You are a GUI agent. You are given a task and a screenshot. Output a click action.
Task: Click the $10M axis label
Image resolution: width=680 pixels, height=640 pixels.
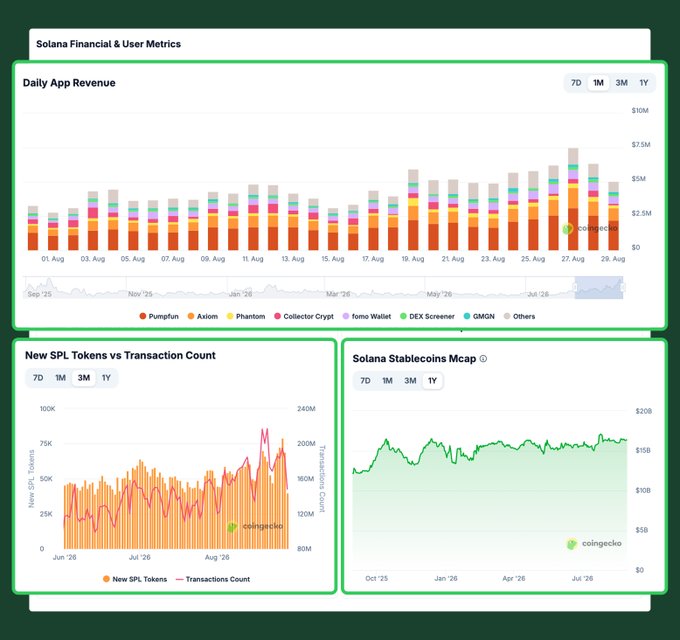point(640,111)
